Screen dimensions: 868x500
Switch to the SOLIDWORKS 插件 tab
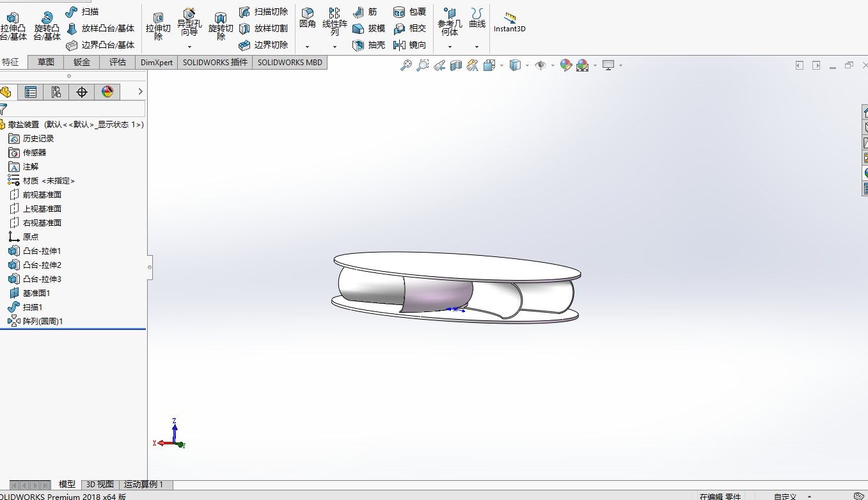(215, 62)
